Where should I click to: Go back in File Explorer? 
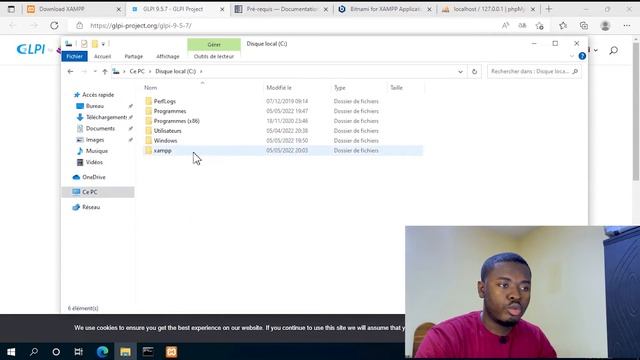coord(70,71)
